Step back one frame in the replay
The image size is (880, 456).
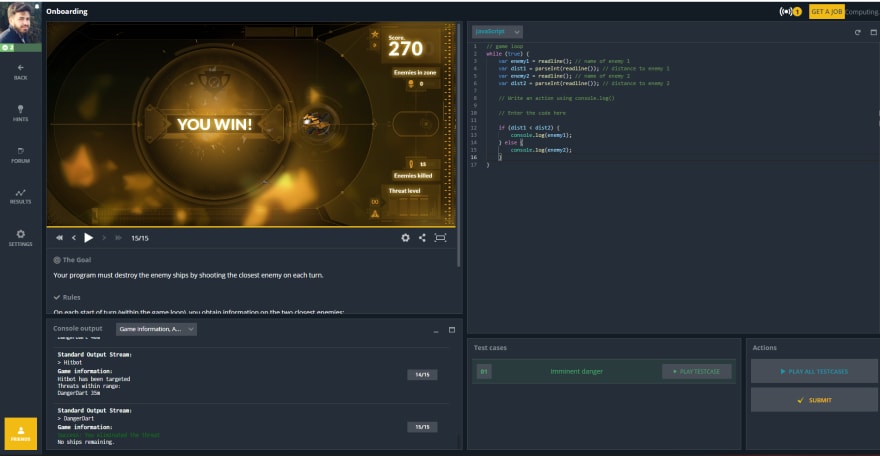point(74,238)
